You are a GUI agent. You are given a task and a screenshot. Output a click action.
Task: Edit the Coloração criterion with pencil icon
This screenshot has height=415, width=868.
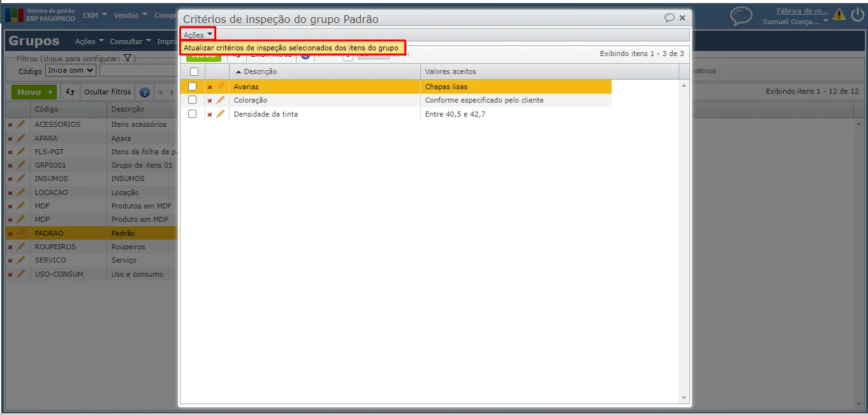click(221, 100)
